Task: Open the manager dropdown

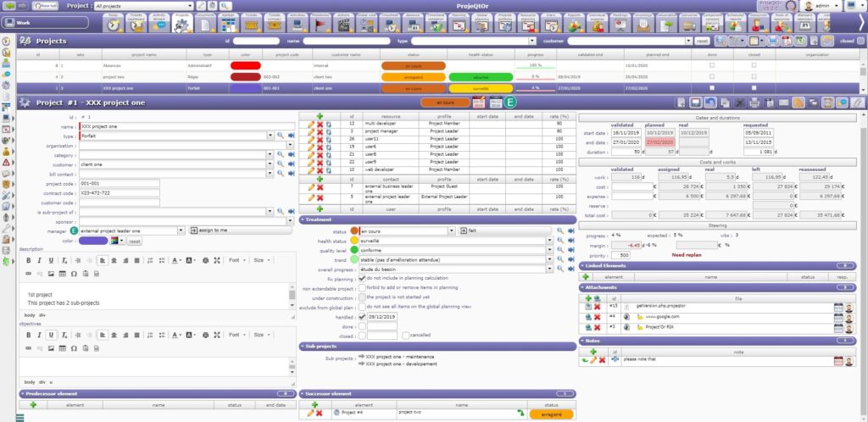Action: click(181, 230)
